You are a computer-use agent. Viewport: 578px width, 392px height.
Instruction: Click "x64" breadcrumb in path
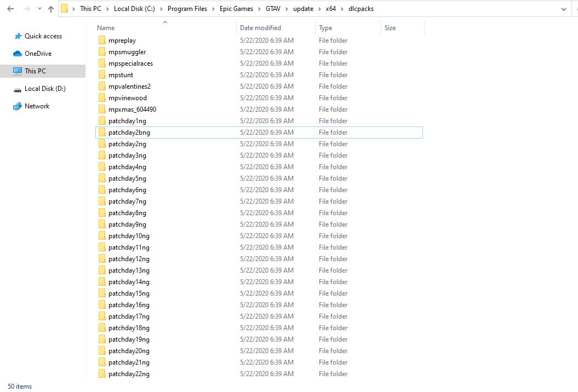coord(331,8)
